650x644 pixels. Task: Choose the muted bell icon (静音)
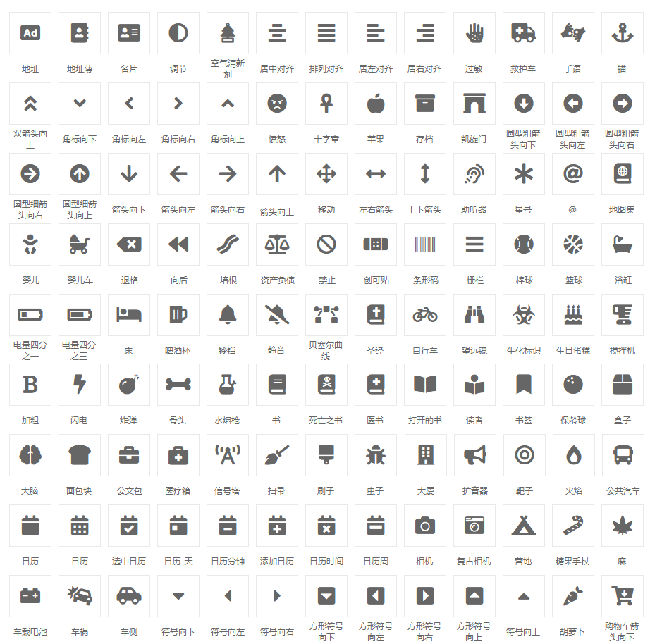pyautogui.click(x=277, y=315)
